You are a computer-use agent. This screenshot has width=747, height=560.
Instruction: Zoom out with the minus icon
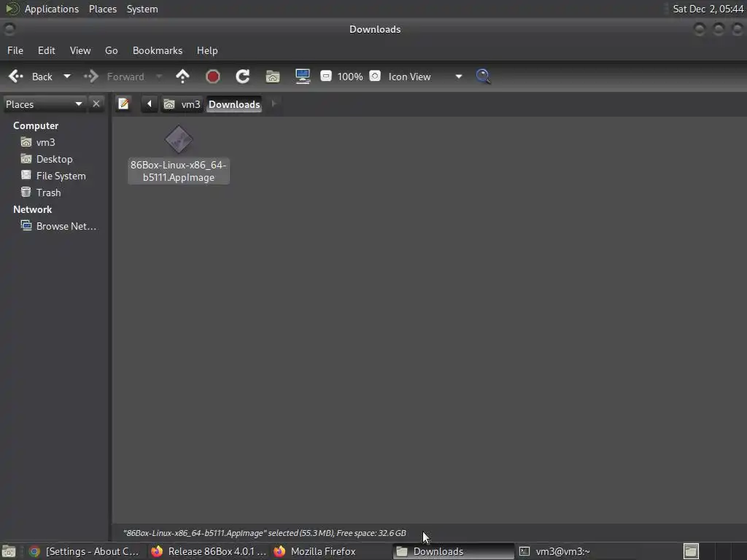326,76
